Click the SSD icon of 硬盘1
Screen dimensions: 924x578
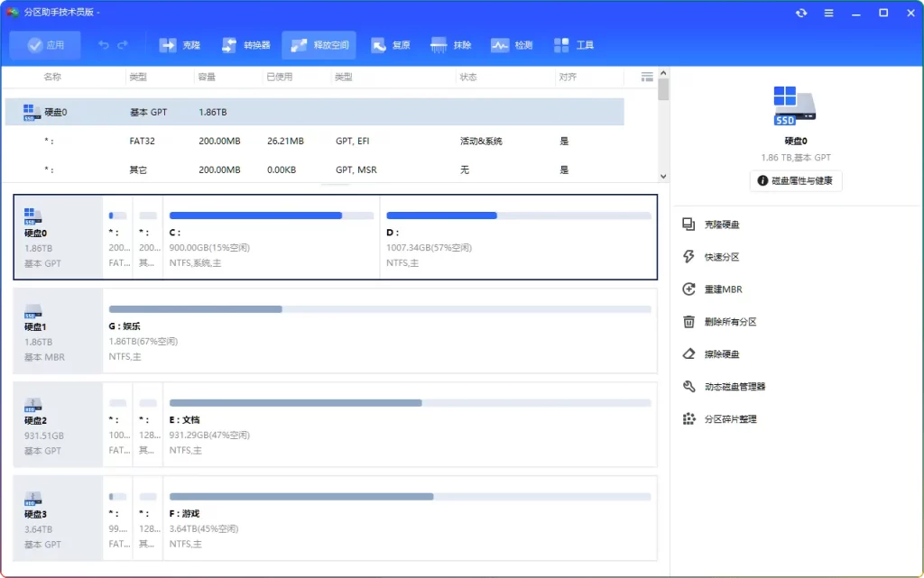coord(33,311)
